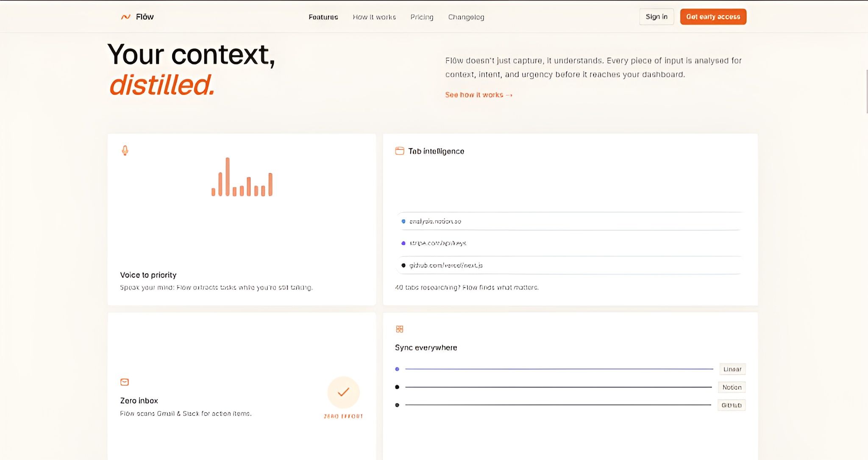Image resolution: width=868 pixels, height=460 pixels.
Task: Click the Get early access button
Action: (713, 17)
